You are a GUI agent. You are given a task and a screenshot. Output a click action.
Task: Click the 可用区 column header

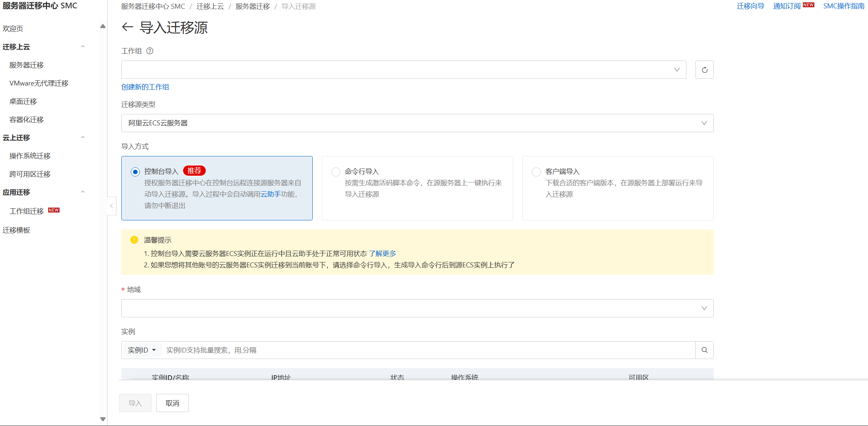pyautogui.click(x=639, y=377)
